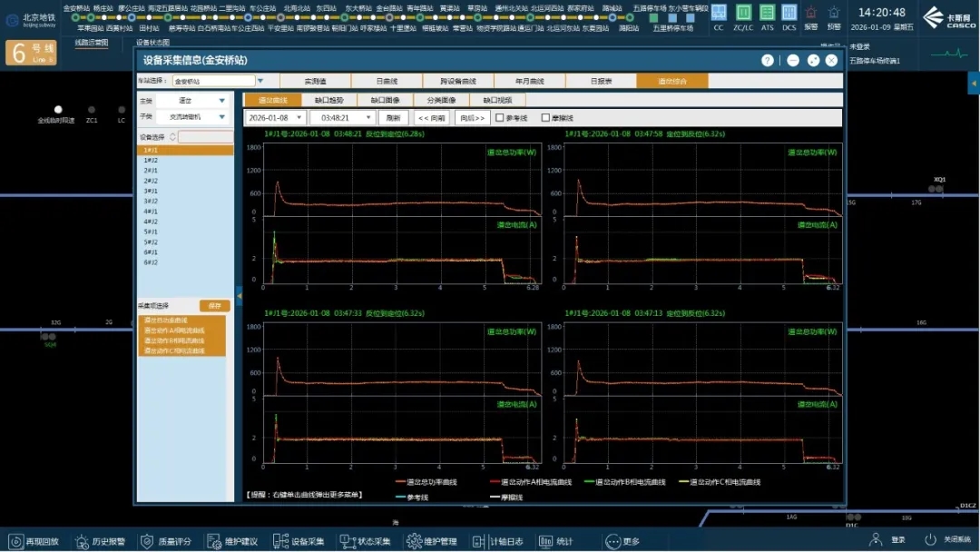Open 历史报警 in bottom toolbar

99,541
